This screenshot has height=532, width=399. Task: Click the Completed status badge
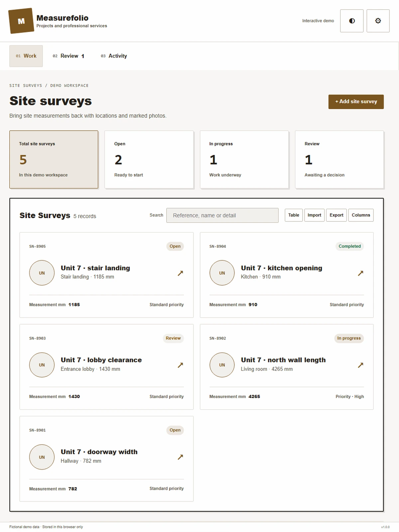click(x=349, y=246)
